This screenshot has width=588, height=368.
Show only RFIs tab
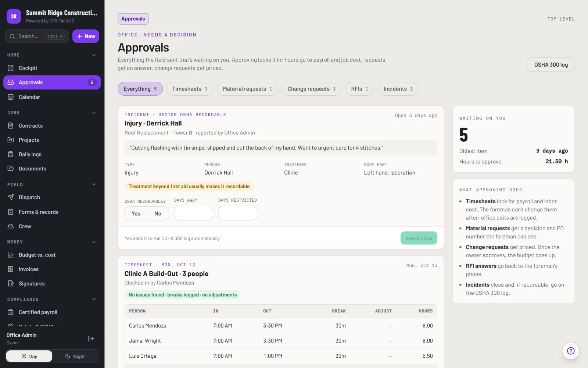[x=359, y=89]
